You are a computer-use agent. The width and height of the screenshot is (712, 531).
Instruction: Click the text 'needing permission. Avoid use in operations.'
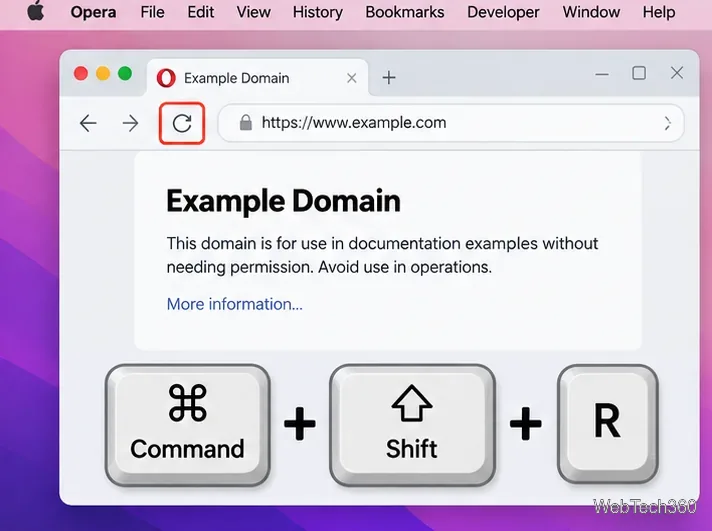click(329, 268)
